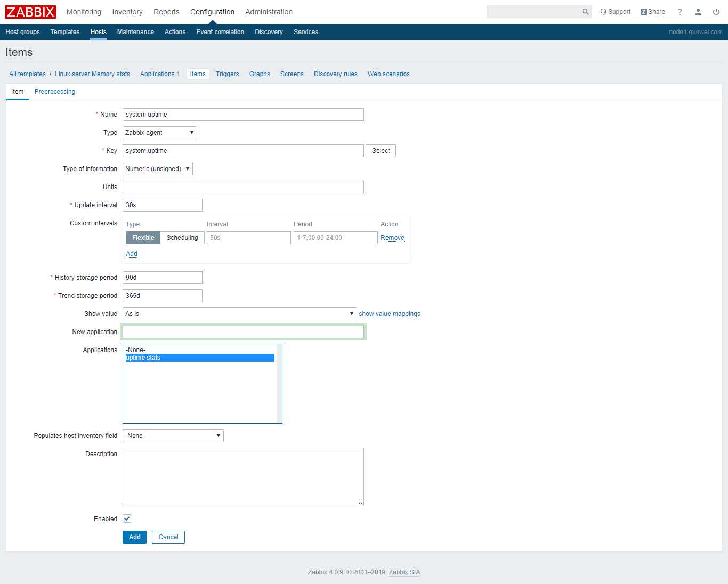This screenshot has height=584, width=728.
Task: Go to Services submenu
Action: (306, 32)
